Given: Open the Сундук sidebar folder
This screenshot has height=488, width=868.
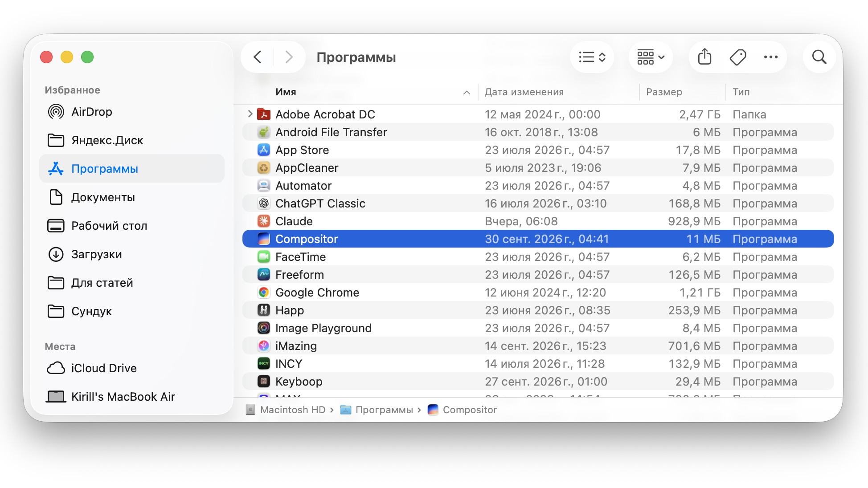Looking at the screenshot, I should [x=132, y=311].
